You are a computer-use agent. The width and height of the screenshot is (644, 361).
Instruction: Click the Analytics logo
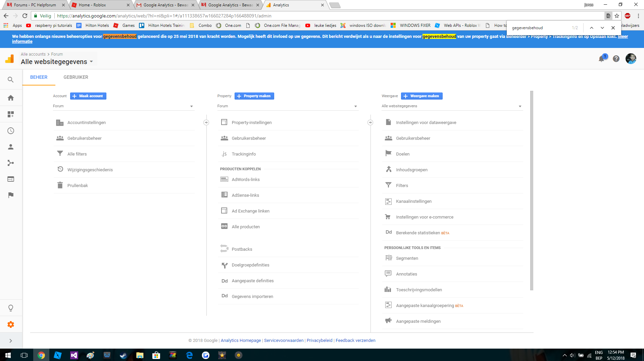[10, 59]
